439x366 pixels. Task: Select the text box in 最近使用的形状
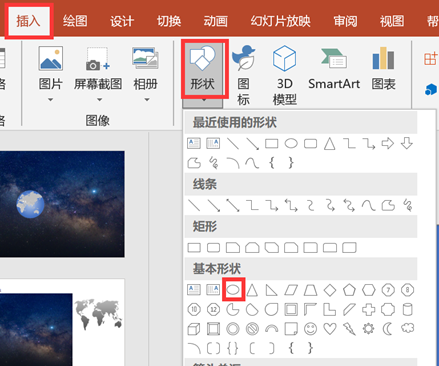pyautogui.click(x=194, y=144)
